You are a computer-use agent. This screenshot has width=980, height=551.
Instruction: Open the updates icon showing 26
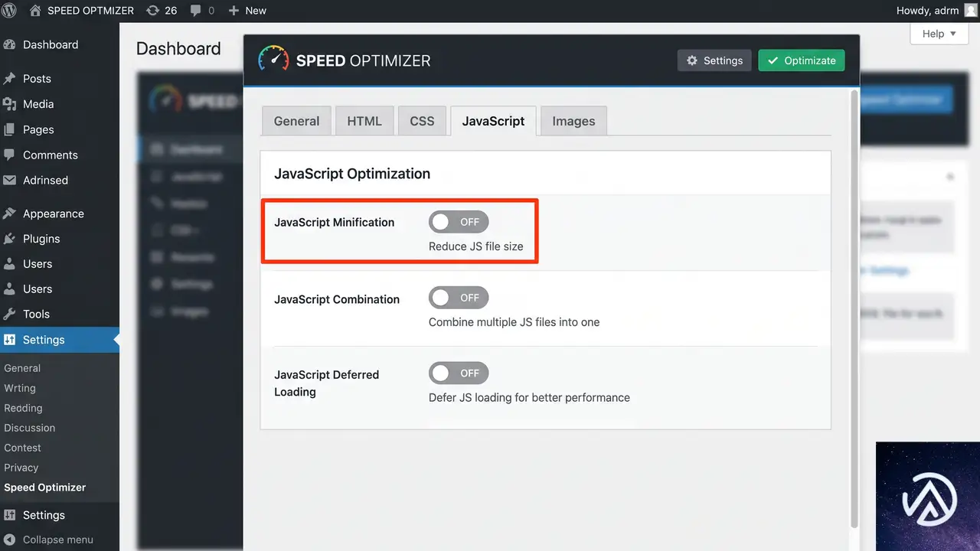point(161,11)
